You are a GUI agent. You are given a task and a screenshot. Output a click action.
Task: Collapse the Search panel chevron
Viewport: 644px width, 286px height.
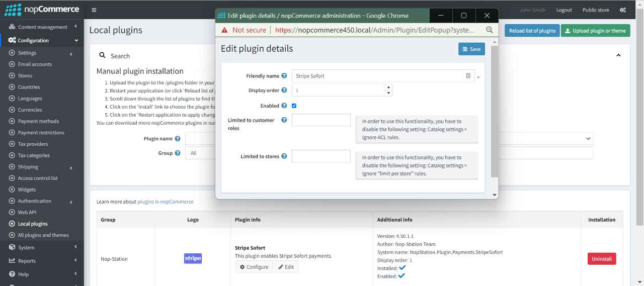click(618, 55)
